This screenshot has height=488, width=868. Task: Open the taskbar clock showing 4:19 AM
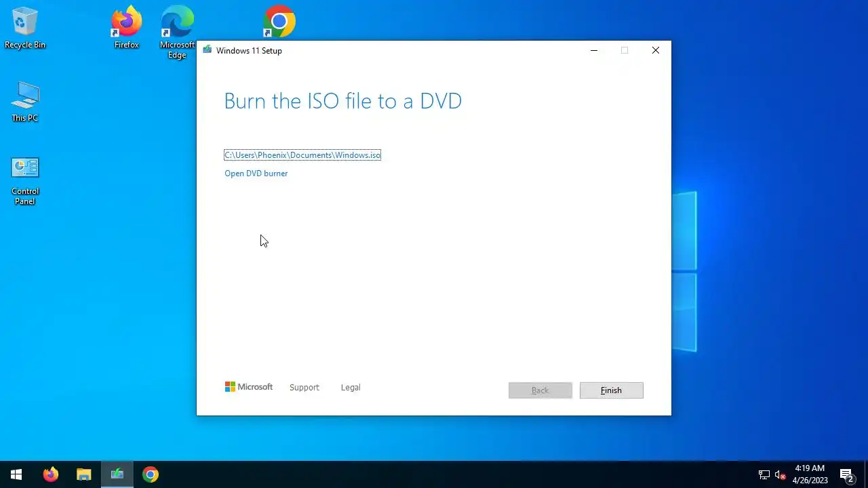click(x=810, y=474)
